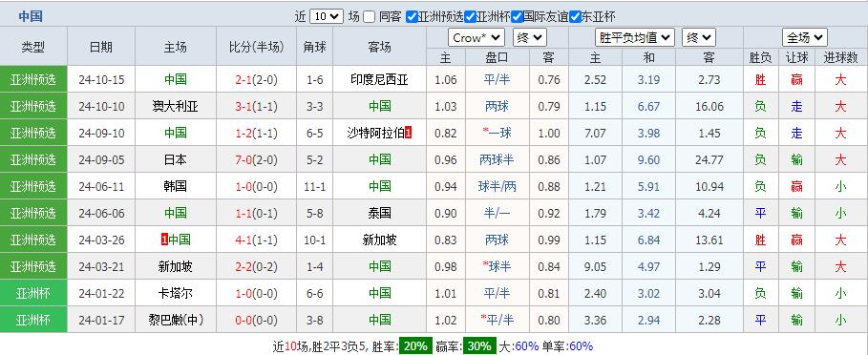868x355 pixels.
Task: Click the 20% win rate badge
Action: [x=415, y=346]
